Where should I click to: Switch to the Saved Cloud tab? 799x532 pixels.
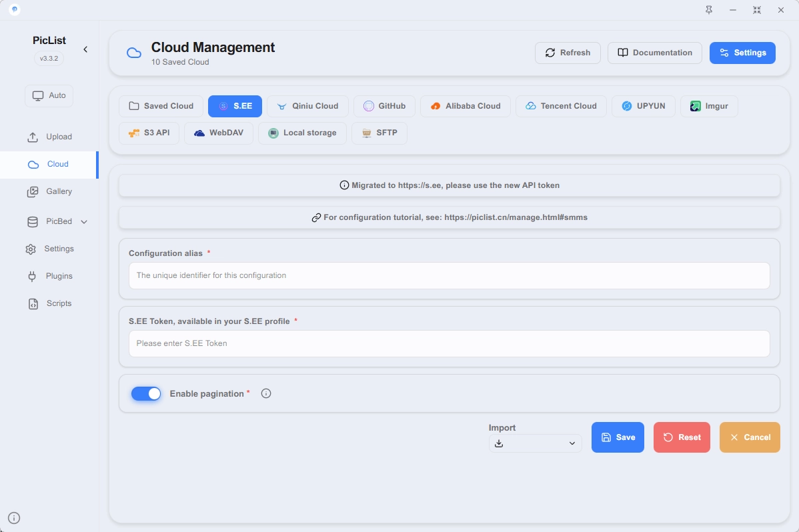(x=161, y=106)
